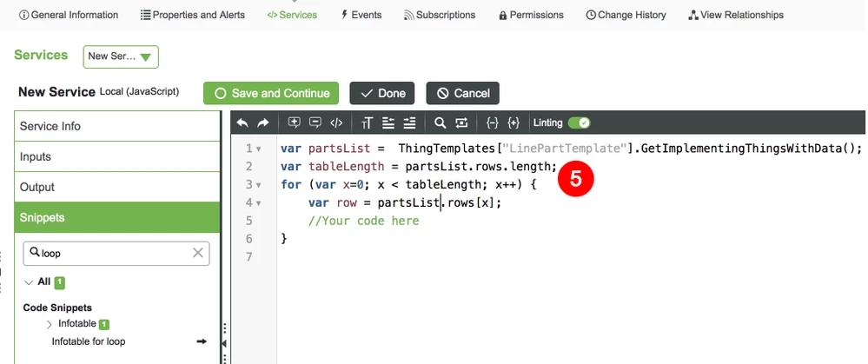Open the Subscriptions tab
The image size is (868, 364).
[x=440, y=15]
